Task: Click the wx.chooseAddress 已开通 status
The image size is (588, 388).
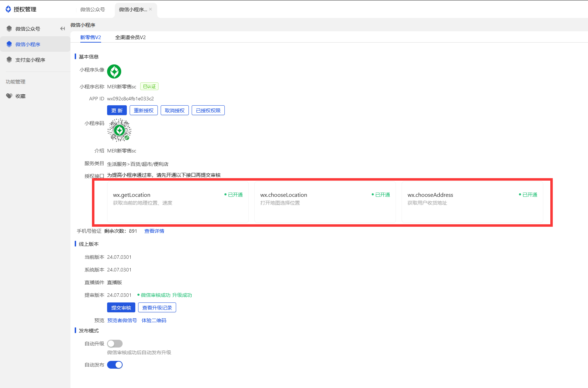Action: click(528, 195)
